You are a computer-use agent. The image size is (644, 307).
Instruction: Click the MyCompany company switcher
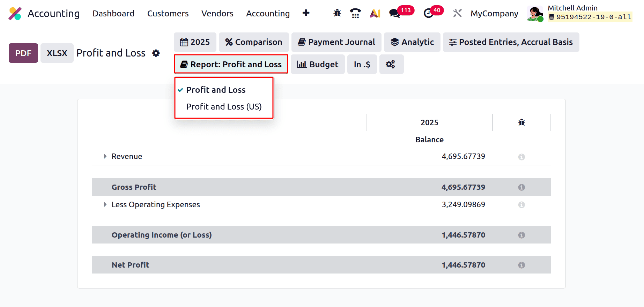[494, 13]
